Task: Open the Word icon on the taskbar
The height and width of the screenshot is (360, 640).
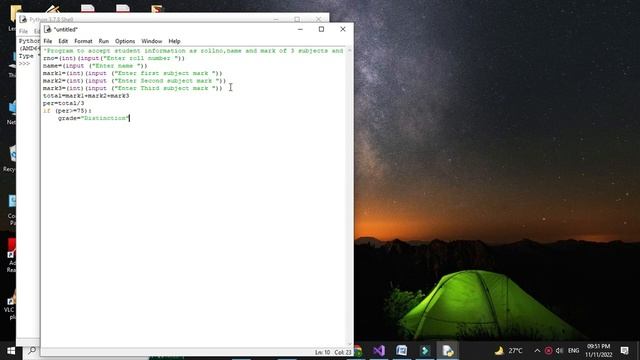Action: [x=402, y=351]
